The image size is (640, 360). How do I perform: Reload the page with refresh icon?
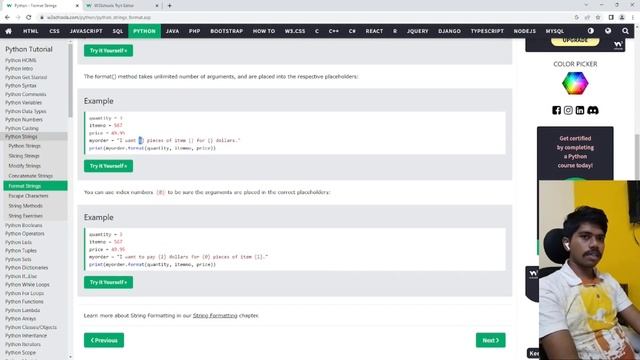point(29,17)
